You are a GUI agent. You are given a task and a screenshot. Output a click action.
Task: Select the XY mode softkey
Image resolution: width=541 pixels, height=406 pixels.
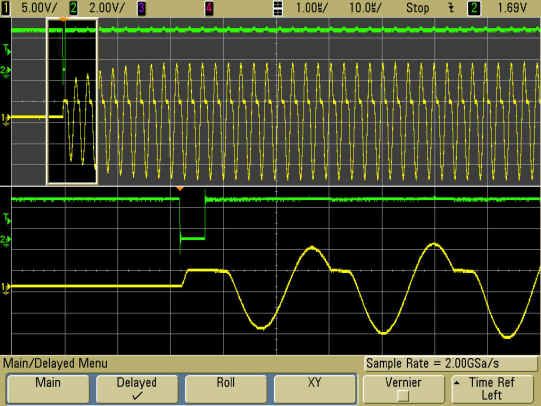click(315, 389)
